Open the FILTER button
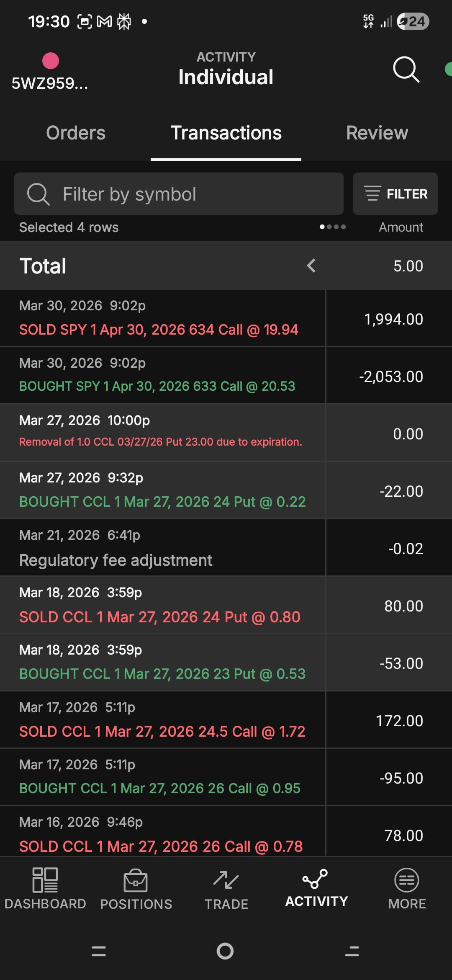Viewport: 452px width, 980px height. pos(395,194)
